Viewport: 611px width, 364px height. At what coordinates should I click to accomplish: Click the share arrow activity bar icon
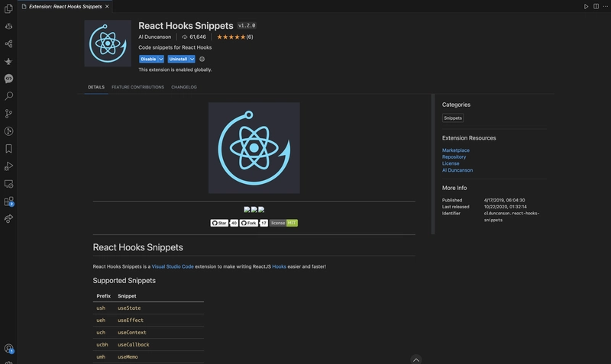pyautogui.click(x=8, y=219)
